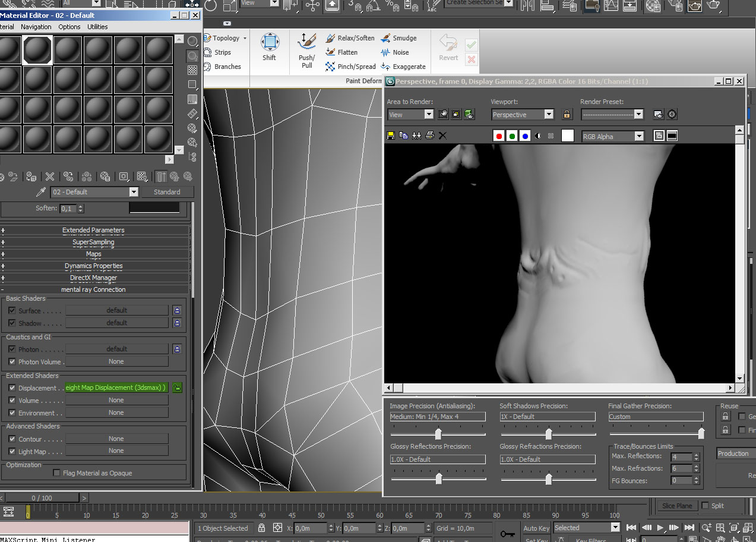
Task: Click the white color swatch in render window
Action: pyautogui.click(x=568, y=136)
